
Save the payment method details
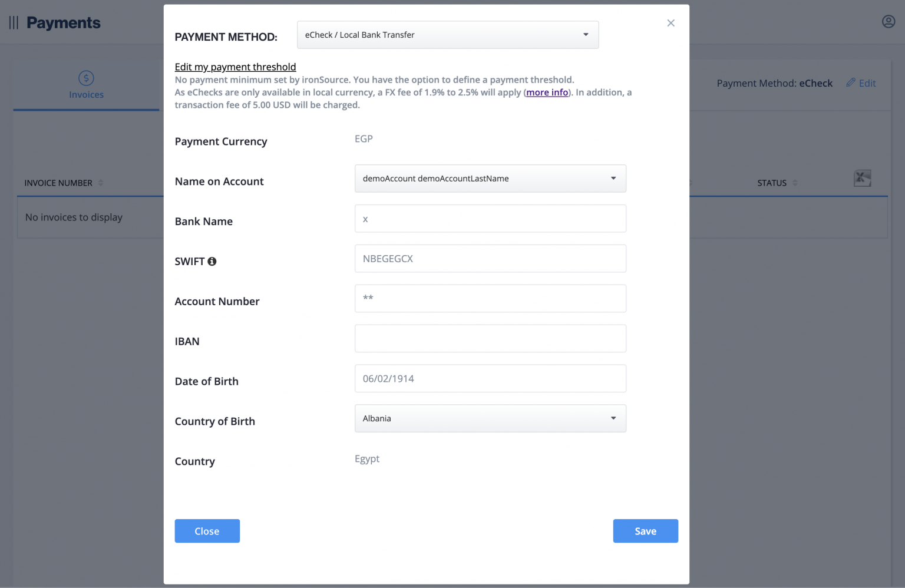click(x=645, y=531)
